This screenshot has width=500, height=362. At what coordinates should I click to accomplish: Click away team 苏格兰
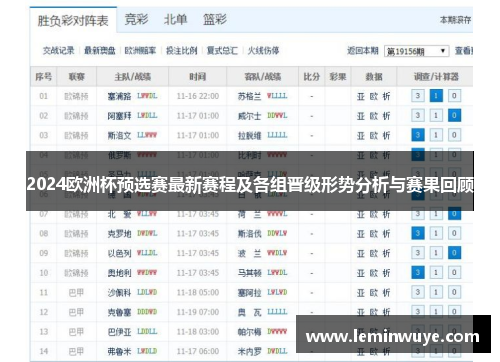point(249,96)
